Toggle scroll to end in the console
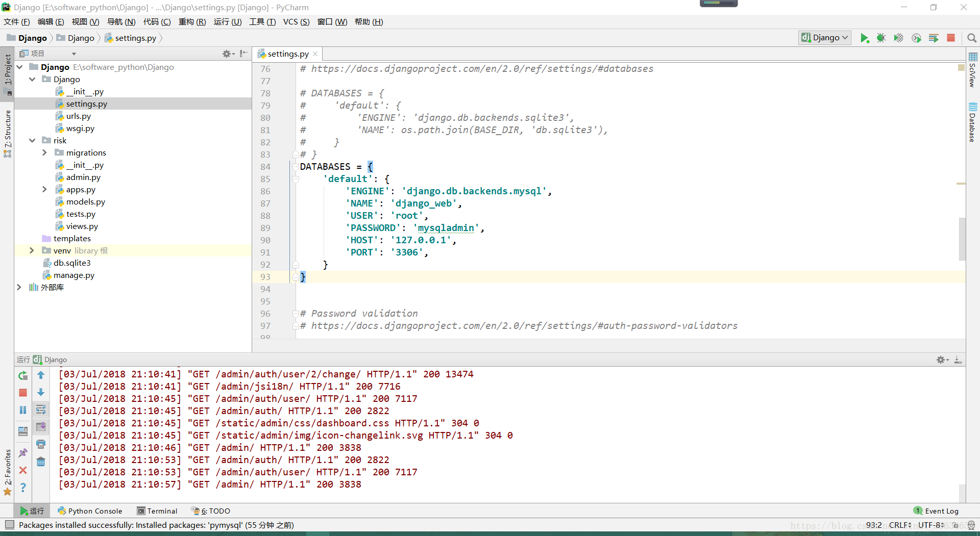980x536 pixels. click(x=41, y=427)
